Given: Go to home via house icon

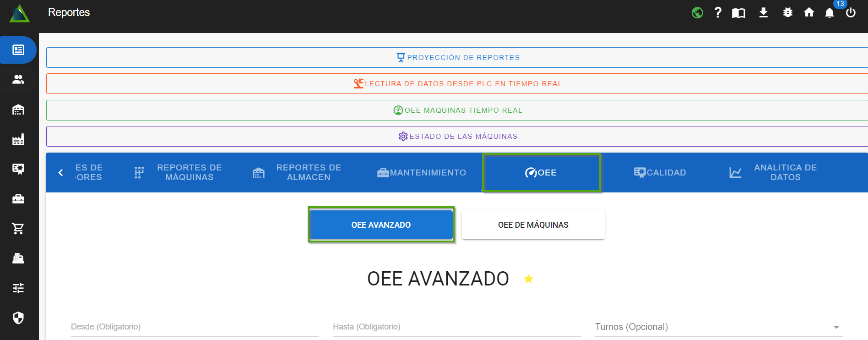Looking at the screenshot, I should click(x=809, y=13).
